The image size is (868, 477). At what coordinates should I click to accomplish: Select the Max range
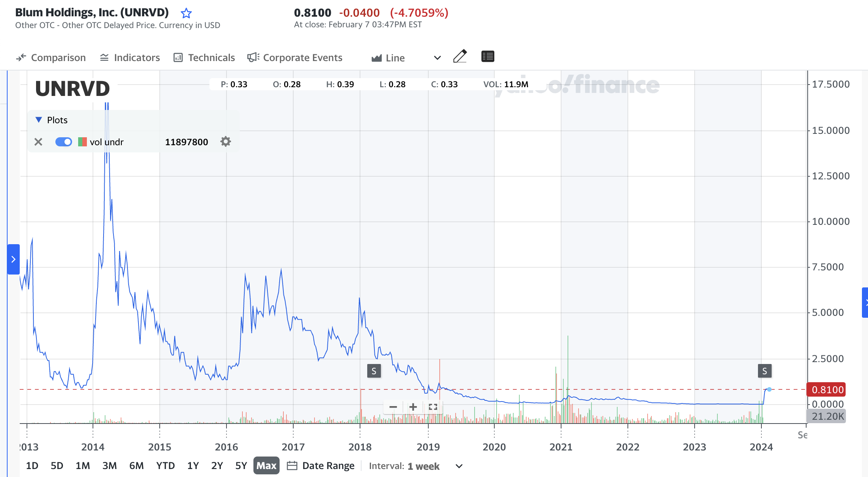click(266, 466)
